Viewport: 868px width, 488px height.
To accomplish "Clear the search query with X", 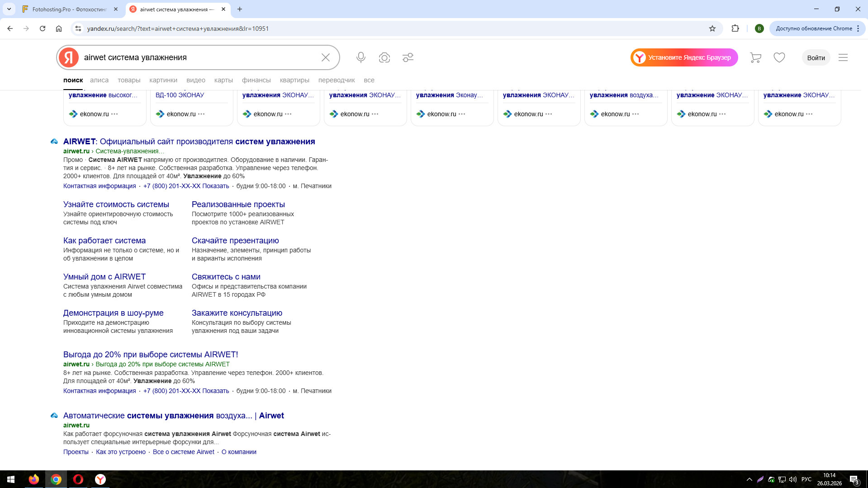I will tap(326, 57).
